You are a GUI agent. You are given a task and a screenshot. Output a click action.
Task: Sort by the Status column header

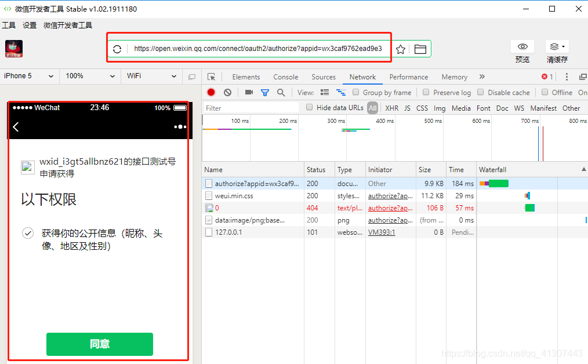[x=320, y=169]
